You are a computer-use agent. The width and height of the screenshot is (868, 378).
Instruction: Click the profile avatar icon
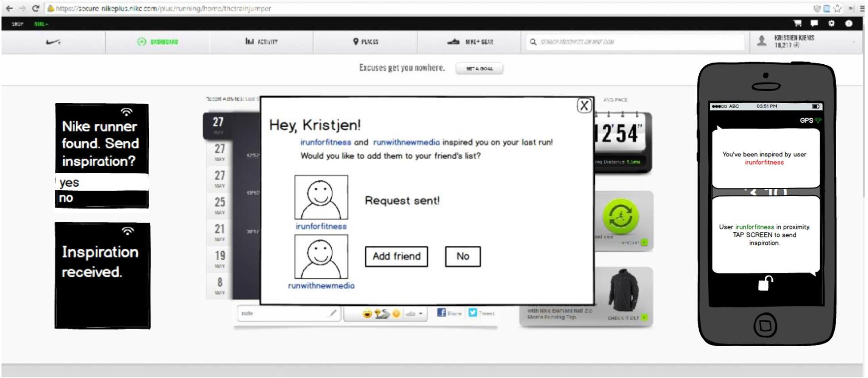pos(762,41)
